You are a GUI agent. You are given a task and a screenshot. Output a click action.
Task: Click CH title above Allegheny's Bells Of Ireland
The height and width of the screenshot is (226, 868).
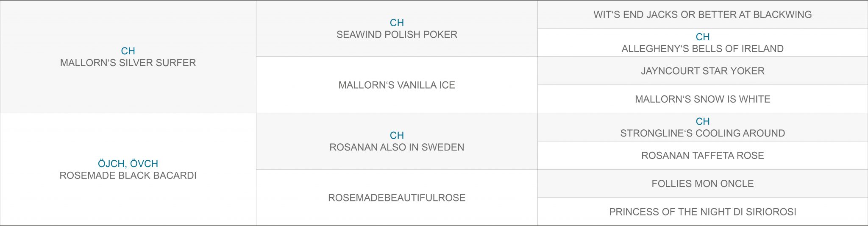pyautogui.click(x=703, y=37)
